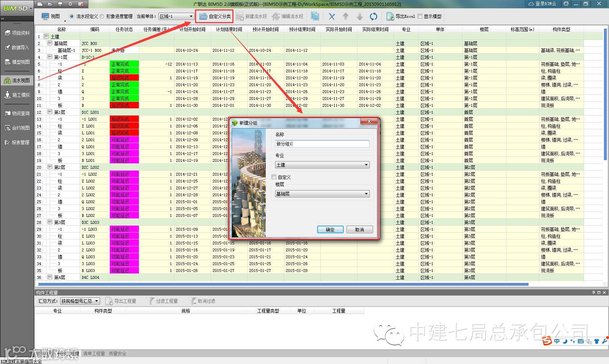The image size is (609, 364).
Task: Open 自定义分类 custom classification tool
Action: (215, 16)
